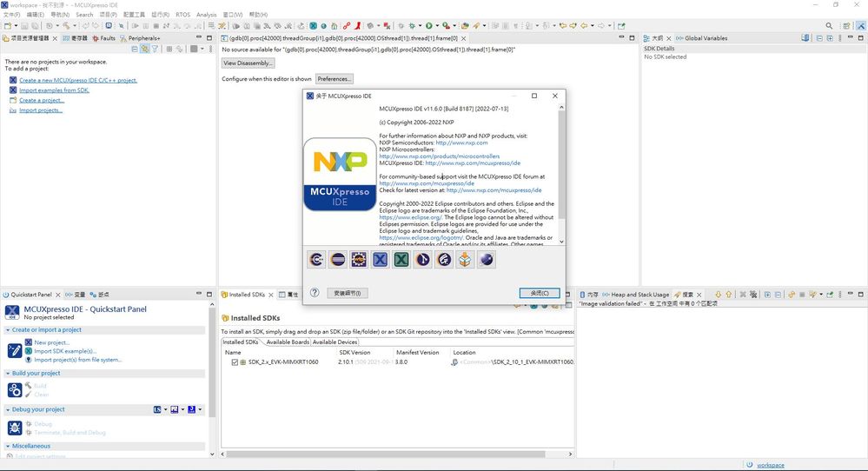The image size is (868, 471).
Task: Click the Preferences button in editor
Action: pos(334,79)
